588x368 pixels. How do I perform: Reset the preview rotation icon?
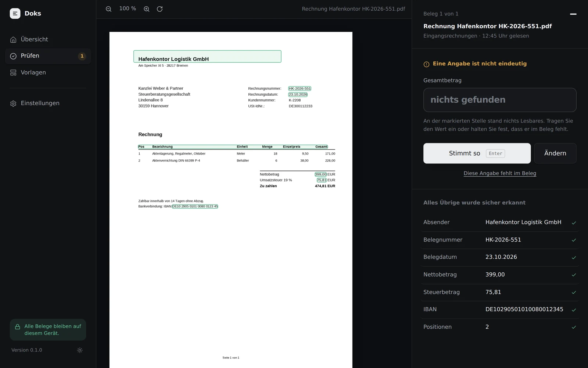tap(159, 9)
